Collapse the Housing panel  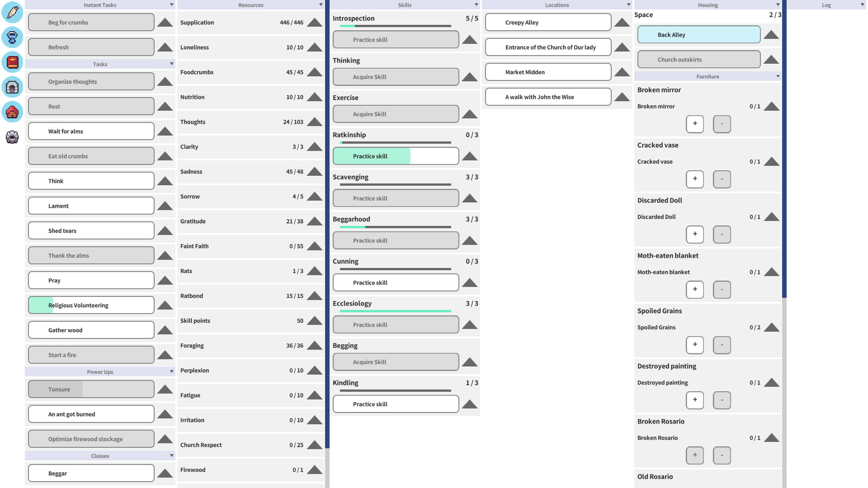tap(778, 5)
